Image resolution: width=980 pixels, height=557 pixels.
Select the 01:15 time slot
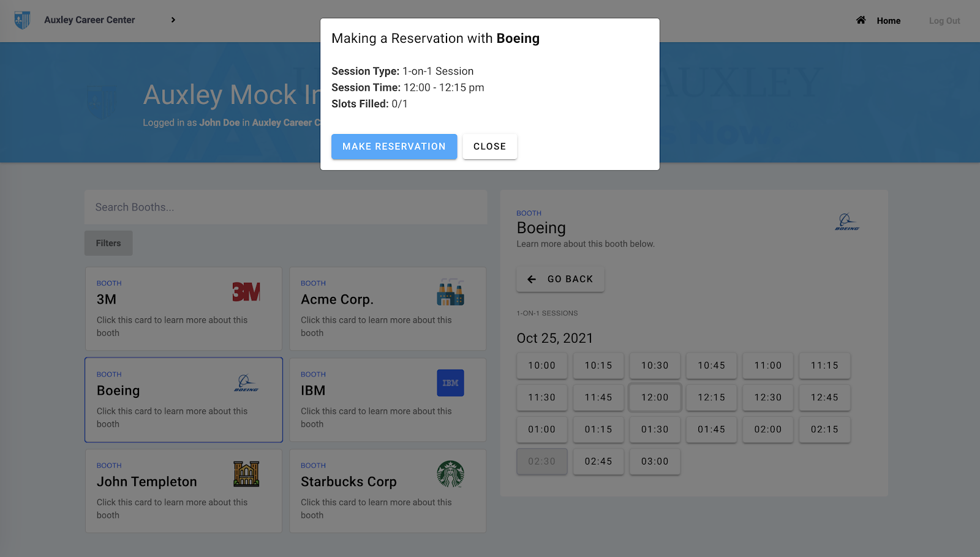598,430
